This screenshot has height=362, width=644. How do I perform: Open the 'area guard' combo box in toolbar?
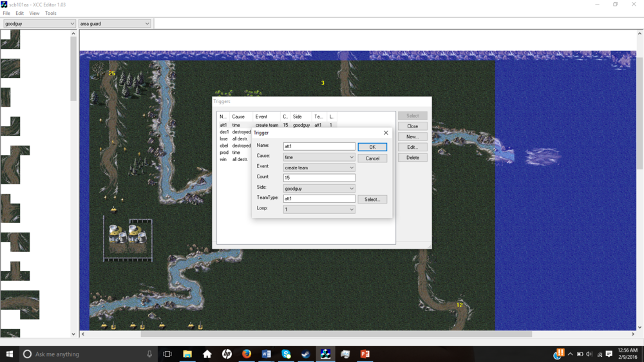click(x=114, y=24)
